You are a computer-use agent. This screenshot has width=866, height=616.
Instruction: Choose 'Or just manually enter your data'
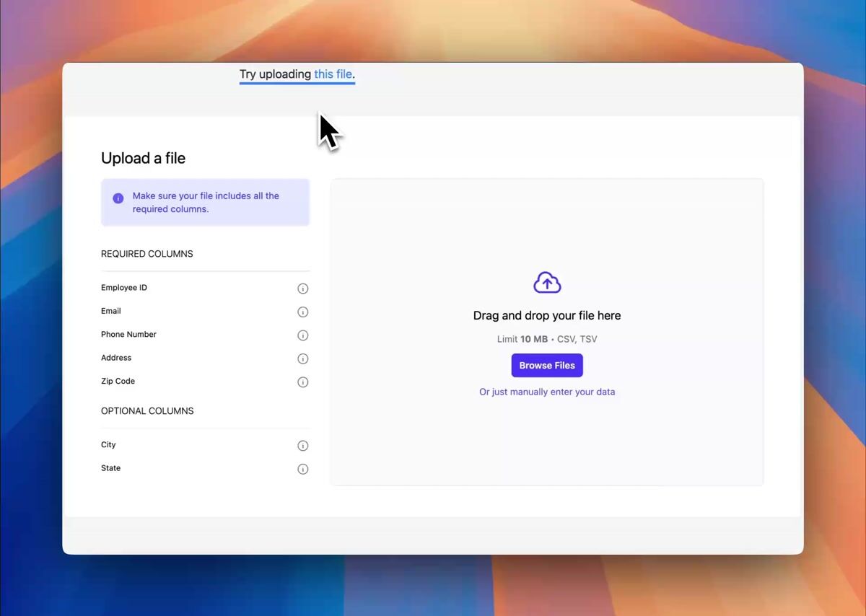(x=547, y=392)
